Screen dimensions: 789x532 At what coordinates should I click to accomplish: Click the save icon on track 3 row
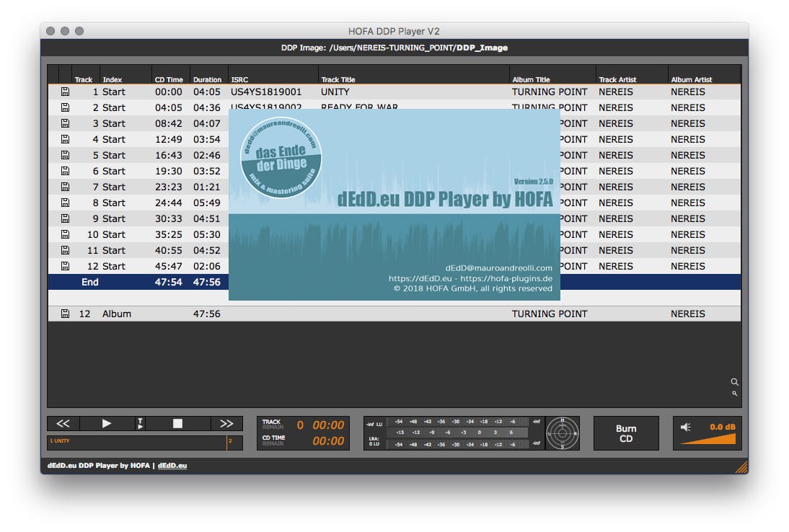[65, 123]
